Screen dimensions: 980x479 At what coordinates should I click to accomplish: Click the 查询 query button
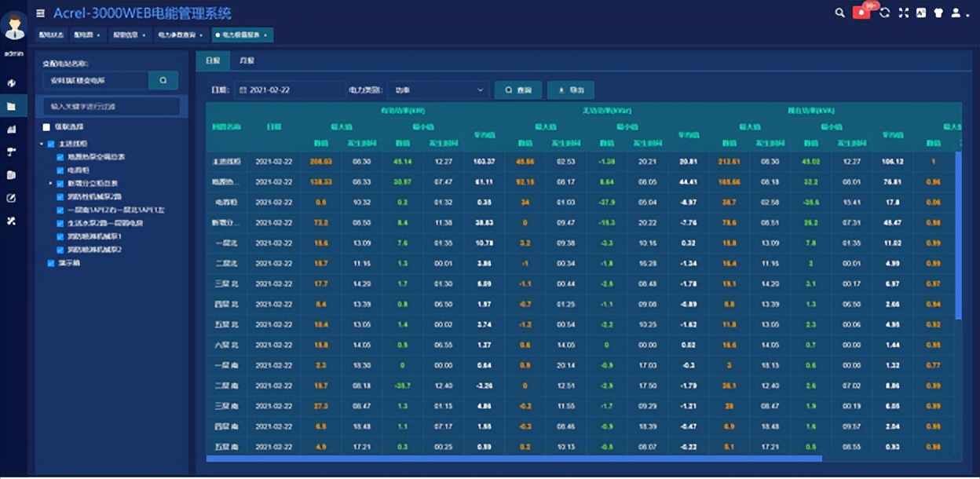point(518,90)
